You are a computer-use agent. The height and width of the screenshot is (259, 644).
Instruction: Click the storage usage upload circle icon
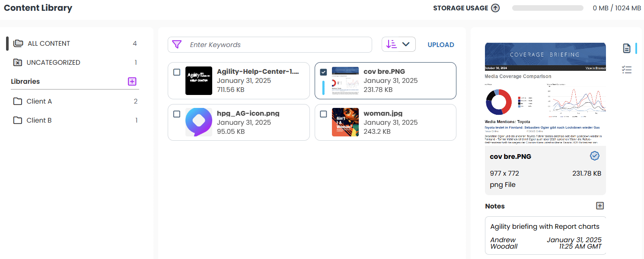tap(495, 7)
